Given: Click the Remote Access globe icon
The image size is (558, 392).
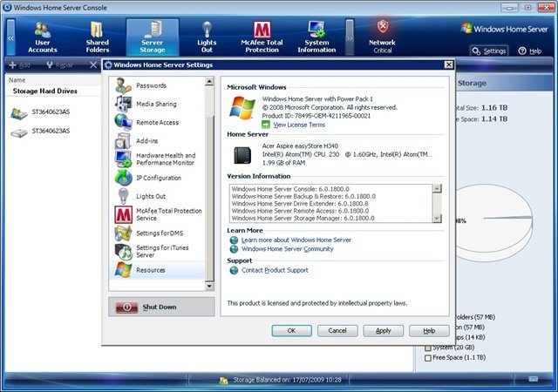Looking at the screenshot, I should 123,122.
